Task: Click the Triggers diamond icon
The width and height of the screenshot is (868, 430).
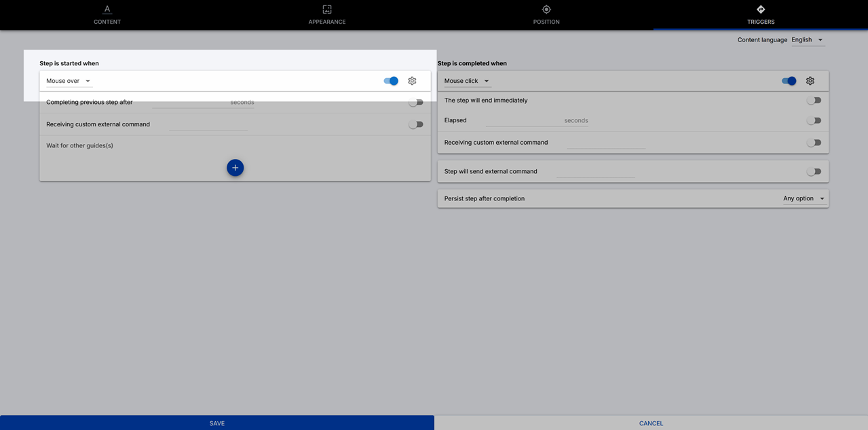Action: [761, 10]
